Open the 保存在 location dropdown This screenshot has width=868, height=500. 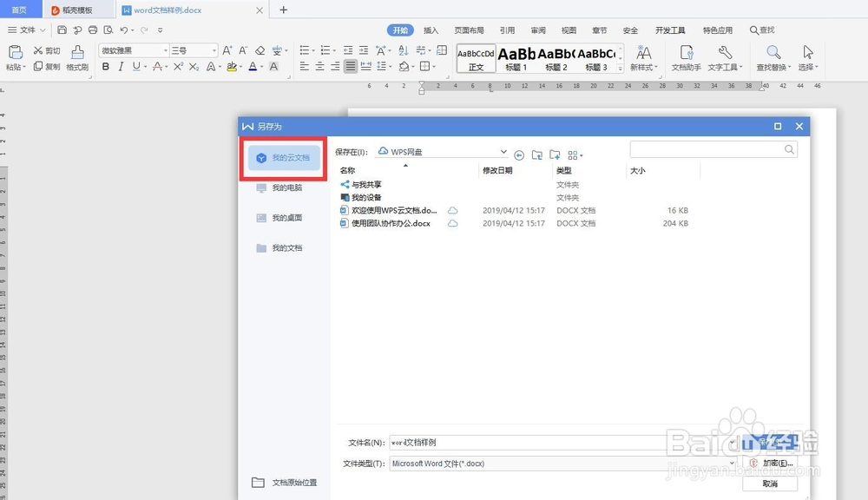pos(503,150)
